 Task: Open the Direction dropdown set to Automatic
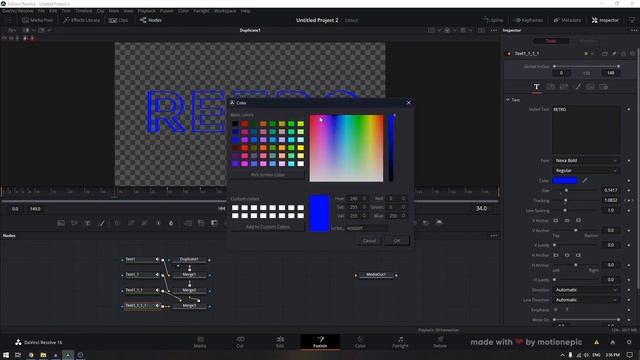[x=586, y=290]
